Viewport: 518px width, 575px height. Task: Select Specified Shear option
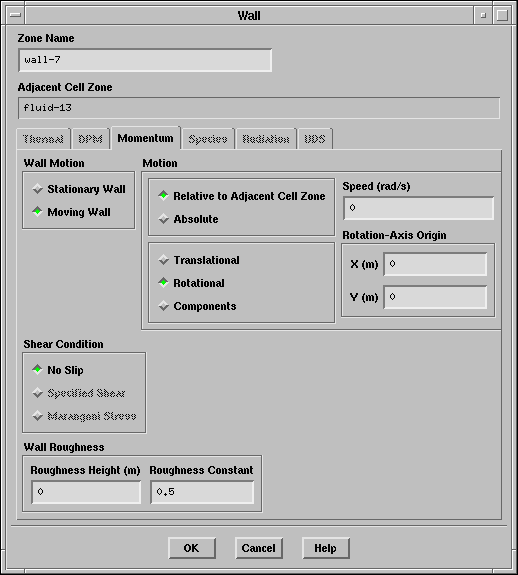[79, 393]
